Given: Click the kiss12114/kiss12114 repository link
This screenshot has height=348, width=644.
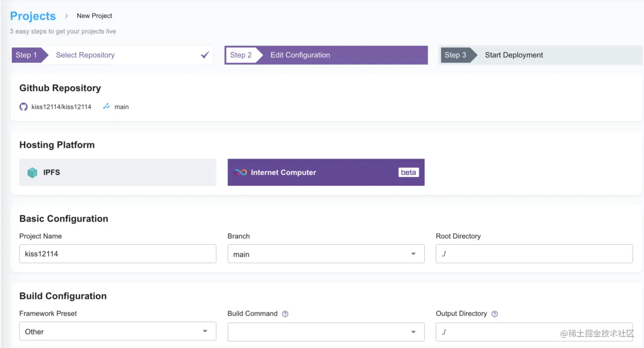Looking at the screenshot, I should pyautogui.click(x=61, y=107).
